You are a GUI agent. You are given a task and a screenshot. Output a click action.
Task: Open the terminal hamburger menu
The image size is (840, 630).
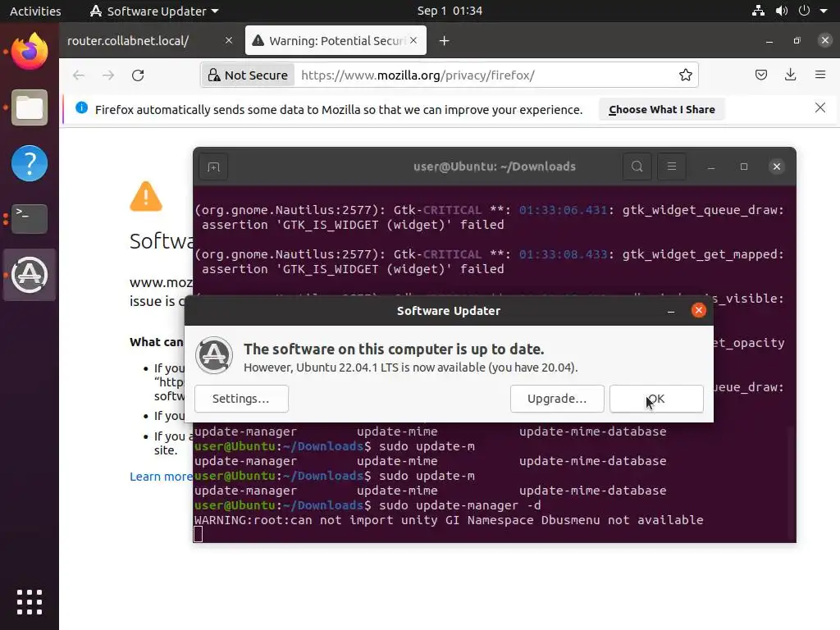[672, 167]
